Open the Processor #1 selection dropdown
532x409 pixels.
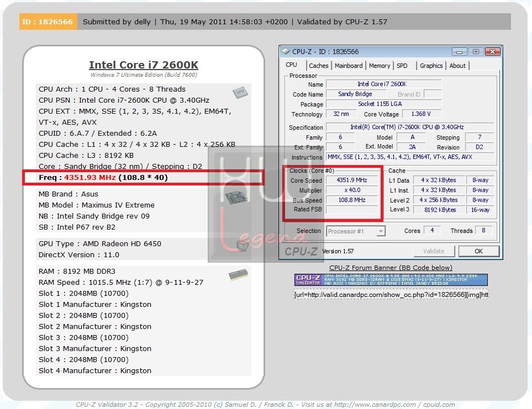click(x=356, y=231)
